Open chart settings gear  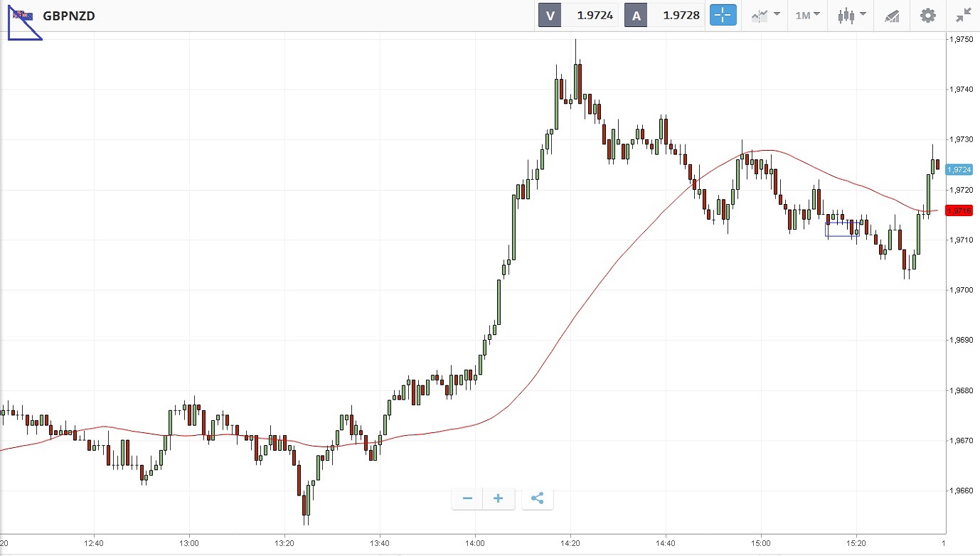(x=928, y=15)
